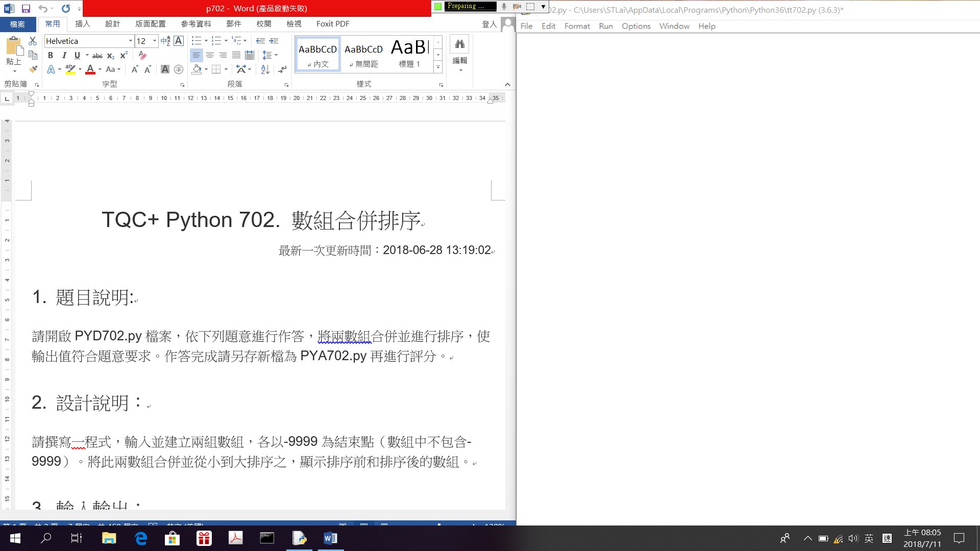
Task: Open the font size 12 dropdown
Action: coord(154,41)
